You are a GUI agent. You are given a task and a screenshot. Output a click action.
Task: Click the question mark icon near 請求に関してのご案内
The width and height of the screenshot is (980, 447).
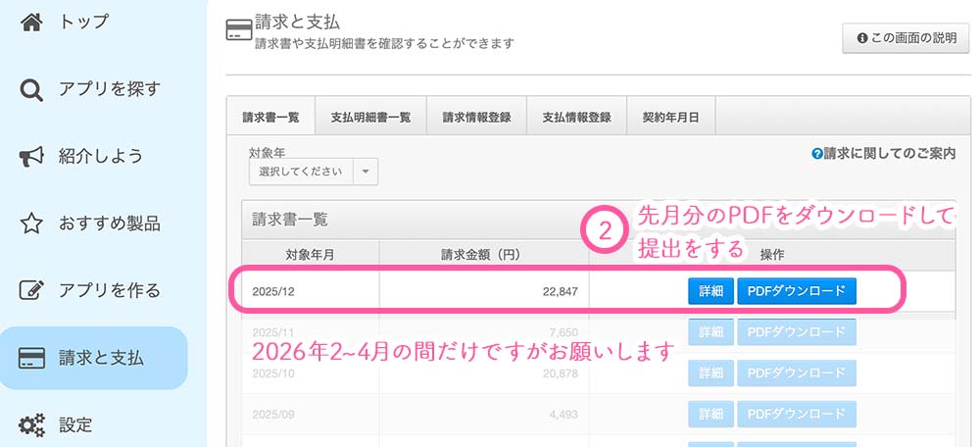pos(816,154)
